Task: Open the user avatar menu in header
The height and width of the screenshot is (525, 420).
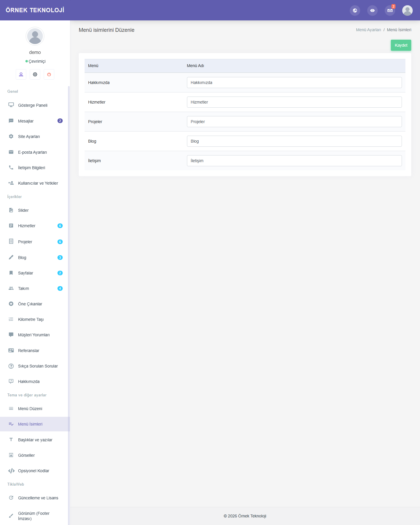Action: coord(407,10)
